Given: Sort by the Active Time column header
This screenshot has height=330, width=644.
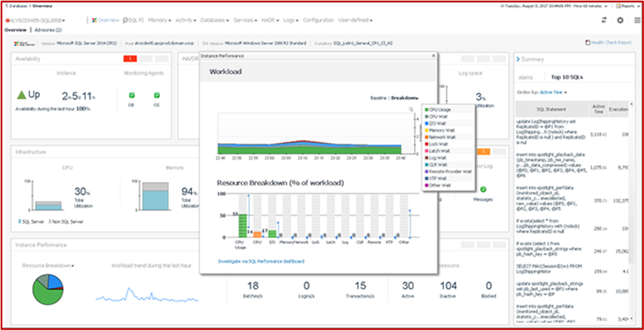Looking at the screenshot, I should (598, 110).
